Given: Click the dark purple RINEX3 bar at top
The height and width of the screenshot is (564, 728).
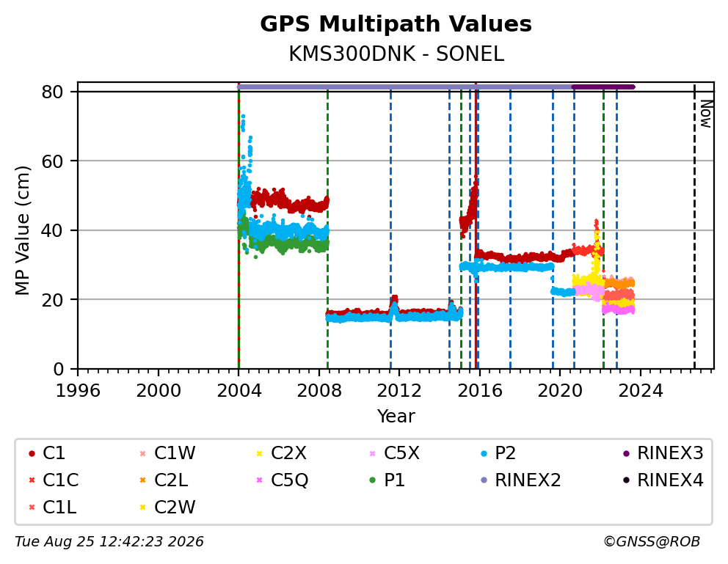Looking at the screenshot, I should [603, 87].
